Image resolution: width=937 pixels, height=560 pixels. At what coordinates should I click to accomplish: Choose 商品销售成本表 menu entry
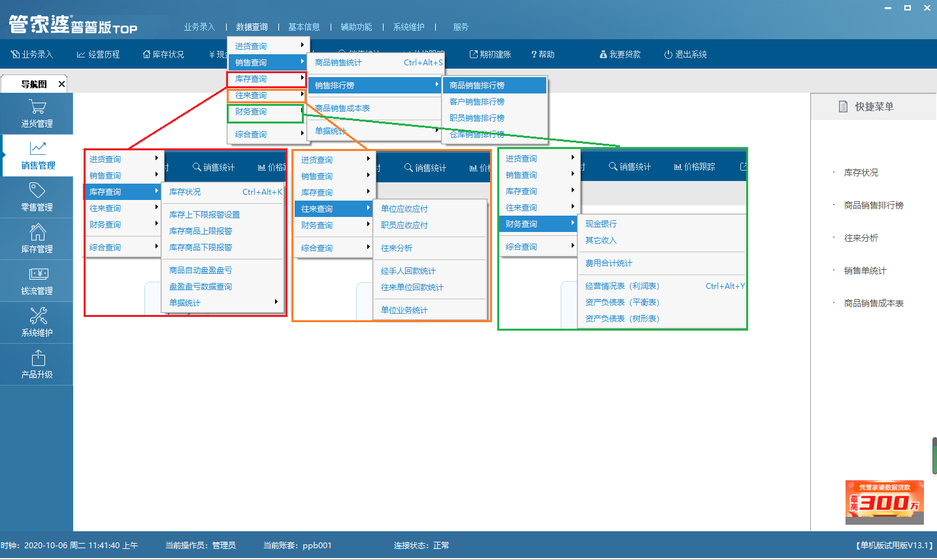coord(376,108)
